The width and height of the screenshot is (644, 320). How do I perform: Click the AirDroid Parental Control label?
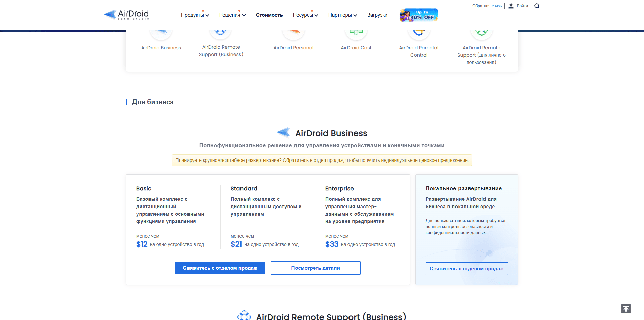419,51
